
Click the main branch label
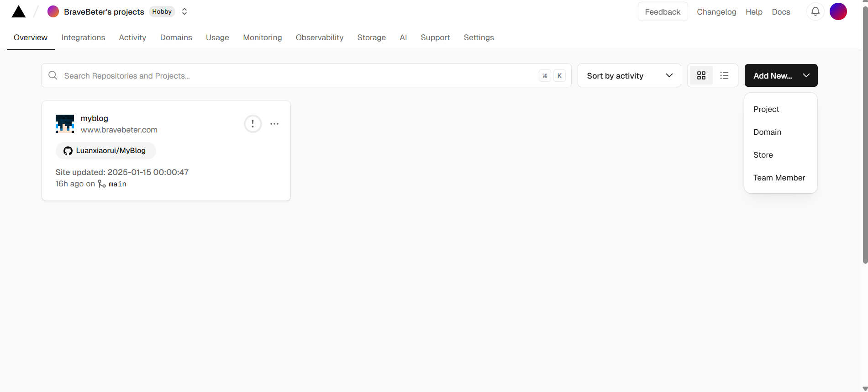pyautogui.click(x=117, y=184)
